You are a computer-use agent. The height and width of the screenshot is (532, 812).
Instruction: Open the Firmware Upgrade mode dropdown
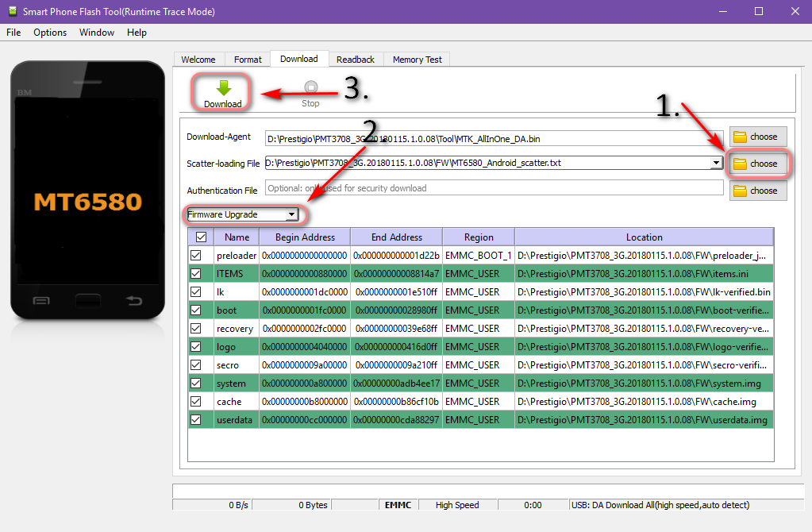242,214
